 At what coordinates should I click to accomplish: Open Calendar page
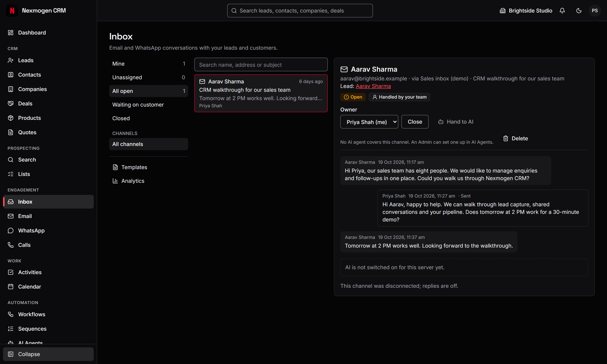point(48,287)
